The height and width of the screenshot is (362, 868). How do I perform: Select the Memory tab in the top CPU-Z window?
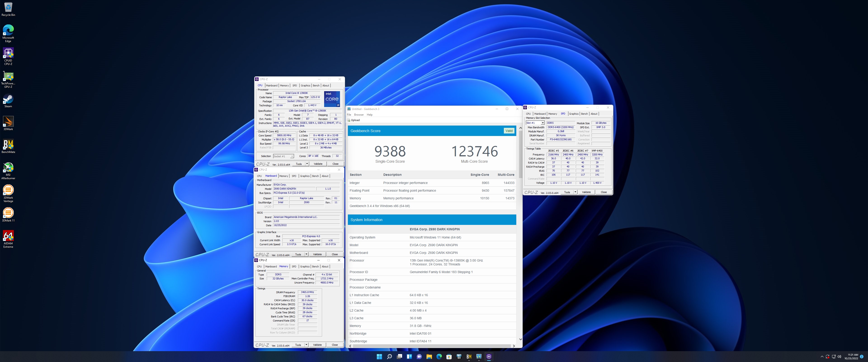[x=284, y=86]
